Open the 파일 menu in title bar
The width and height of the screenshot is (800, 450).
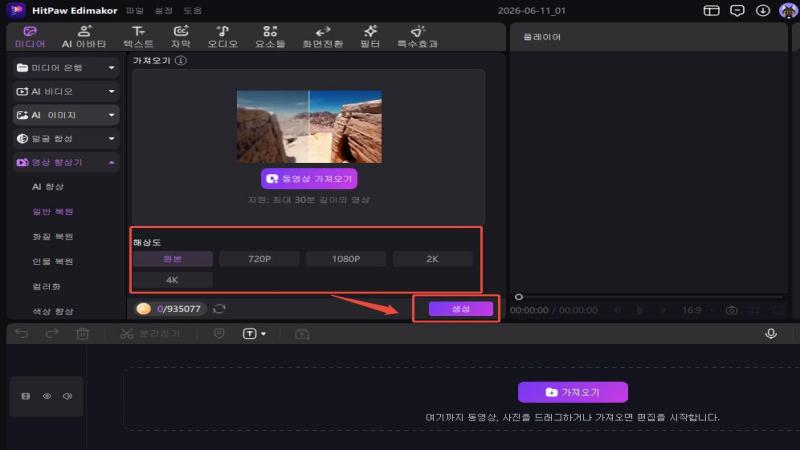click(135, 11)
